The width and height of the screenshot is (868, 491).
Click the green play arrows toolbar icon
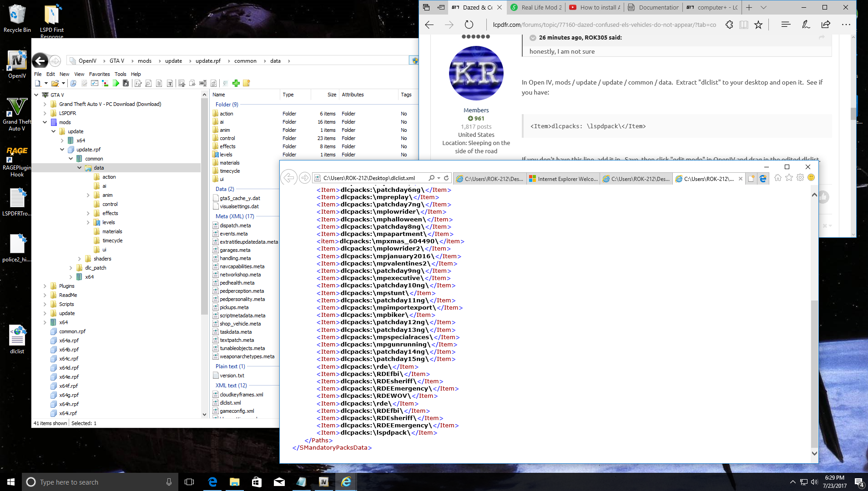[116, 83]
